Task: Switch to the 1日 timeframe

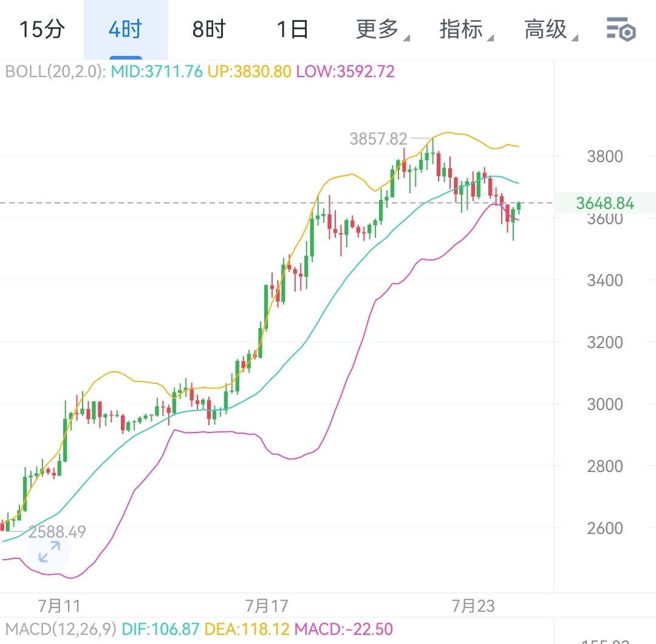Action: (x=293, y=29)
